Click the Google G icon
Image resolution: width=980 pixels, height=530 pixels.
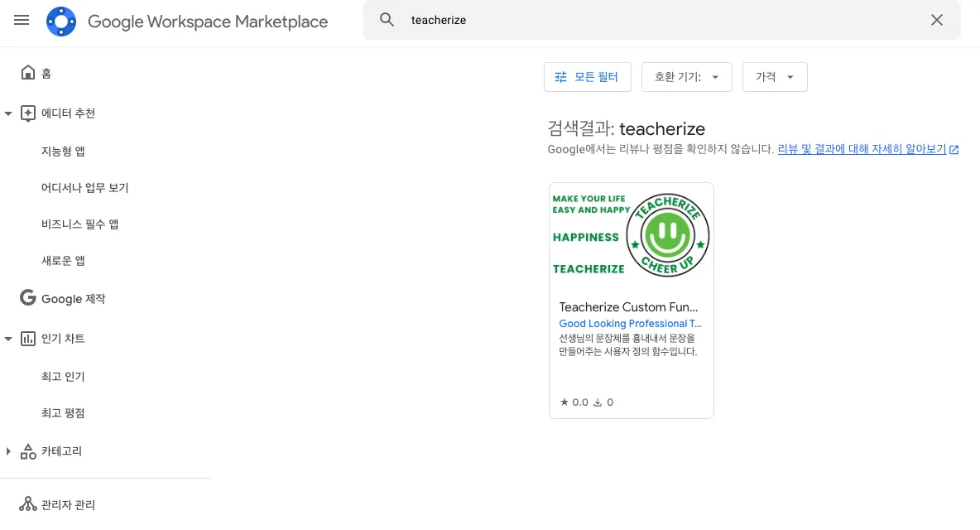(x=27, y=297)
